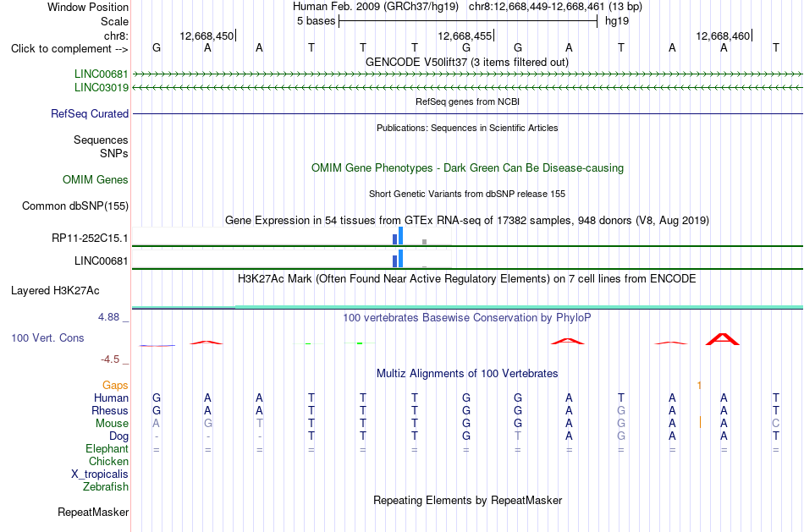Image resolution: width=804 pixels, height=532 pixels.
Task: Click the Mouse alignment row label
Action: click(x=112, y=424)
